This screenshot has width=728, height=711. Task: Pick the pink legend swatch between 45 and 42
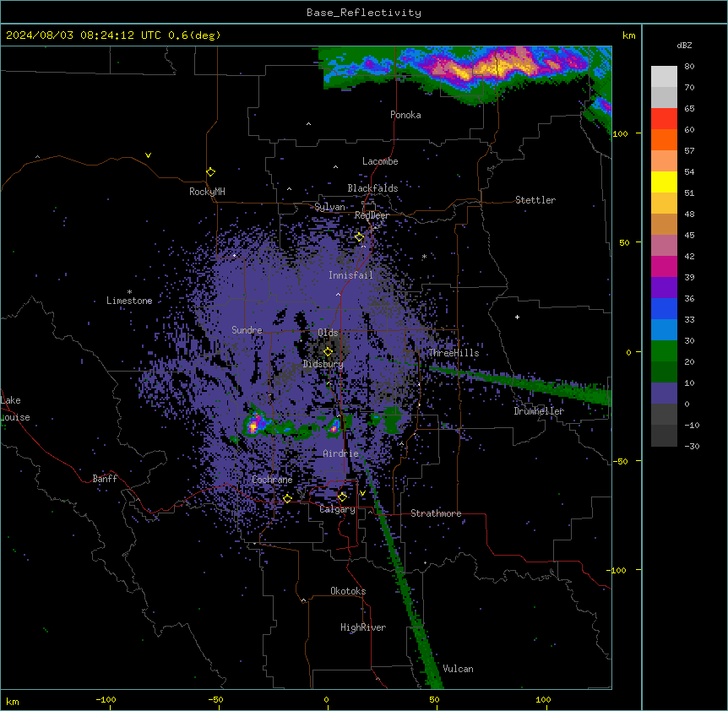point(664,246)
